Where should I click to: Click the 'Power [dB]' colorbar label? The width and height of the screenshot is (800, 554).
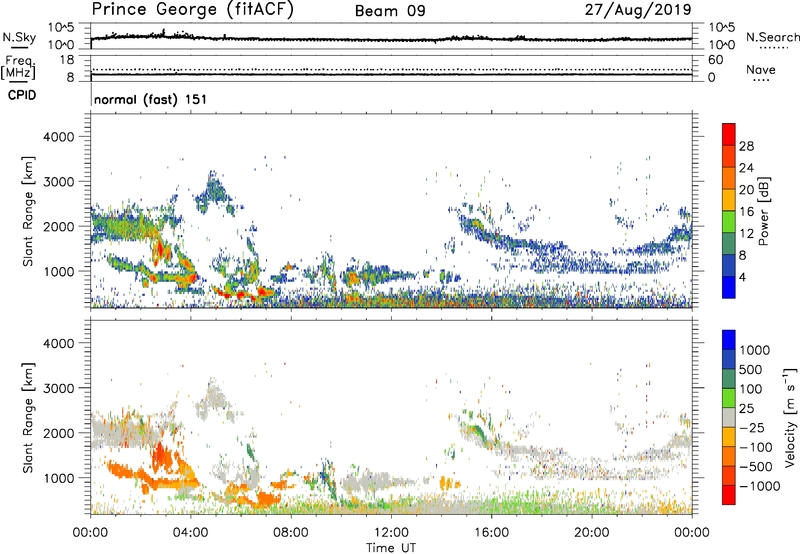pos(763,211)
